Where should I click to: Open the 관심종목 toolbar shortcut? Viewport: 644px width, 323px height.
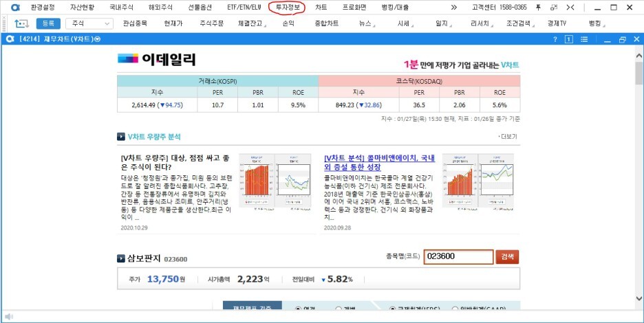(x=135, y=24)
